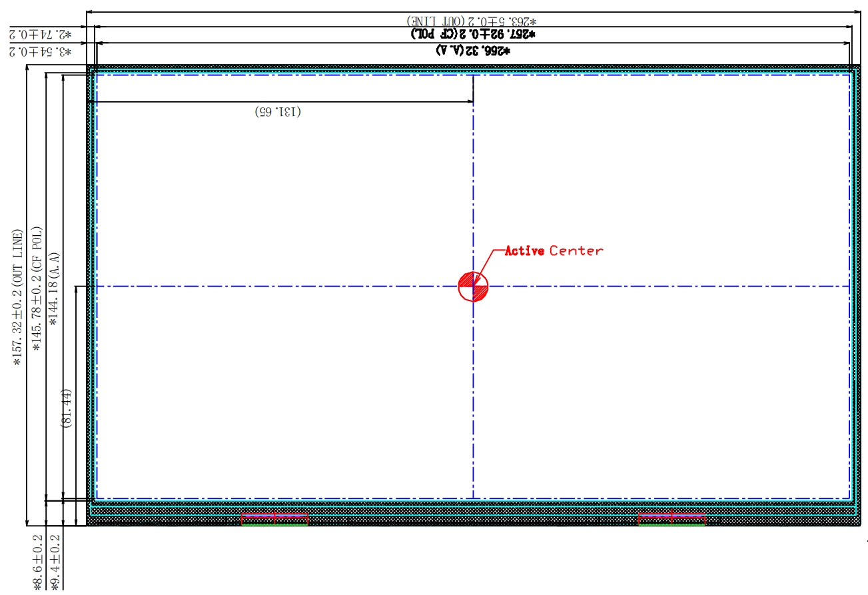The height and width of the screenshot is (595, 868).
Task: Click the 257.92±0.2 (CF POL) width dimension
Action: click(472, 33)
